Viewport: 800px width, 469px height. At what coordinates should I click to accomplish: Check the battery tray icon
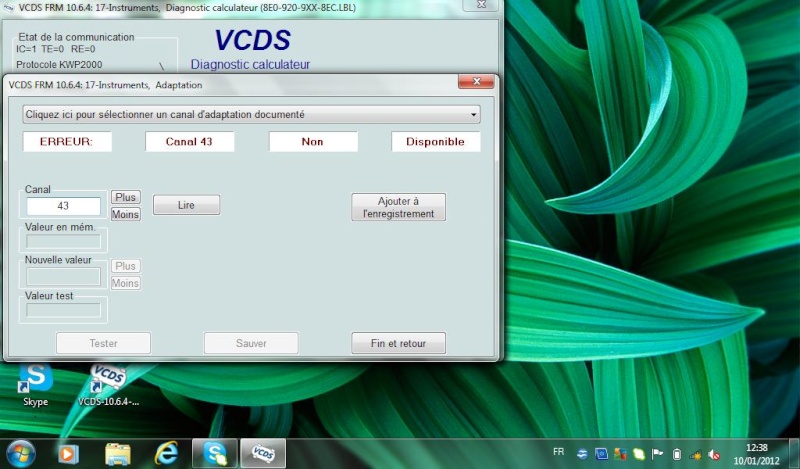[x=677, y=454]
